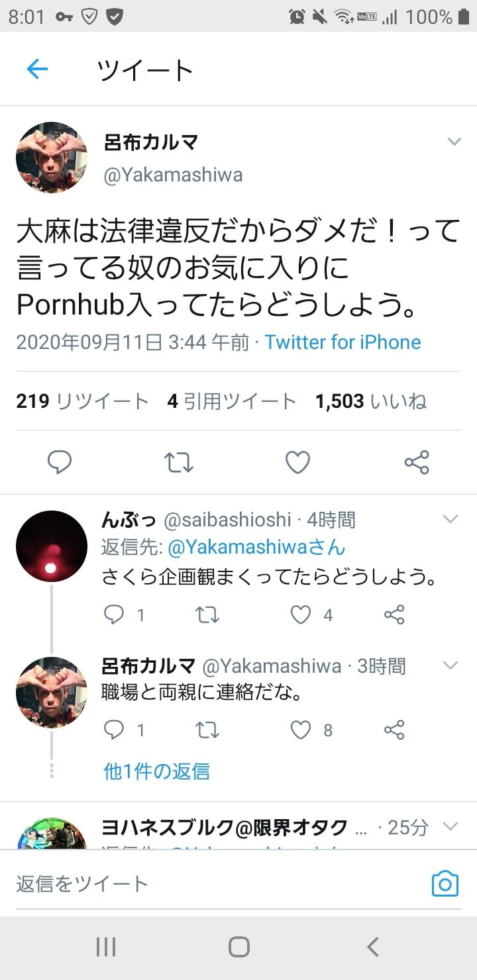The height and width of the screenshot is (980, 477).
Task: Tap the 返信をツイート input field
Action: coord(212,883)
